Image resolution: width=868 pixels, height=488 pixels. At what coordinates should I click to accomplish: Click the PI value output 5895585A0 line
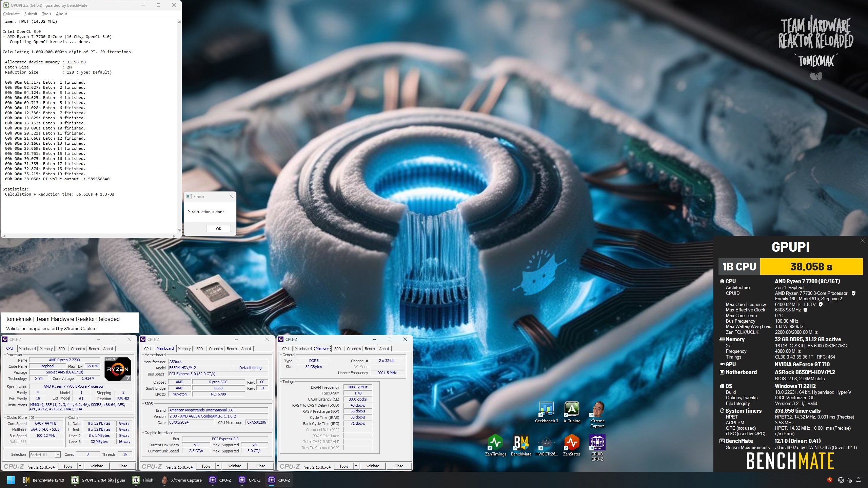(x=57, y=179)
